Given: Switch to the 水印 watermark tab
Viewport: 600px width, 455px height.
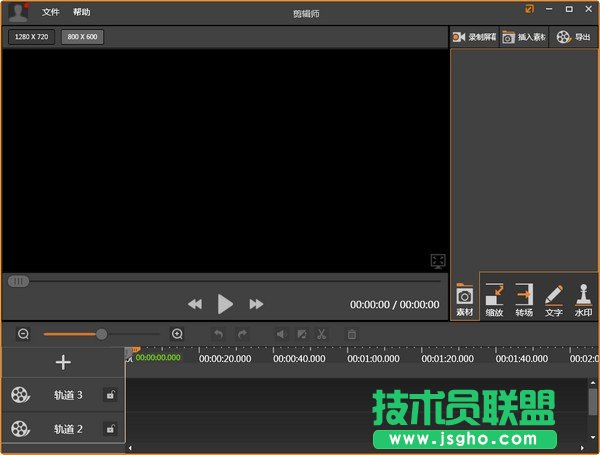Looking at the screenshot, I should coord(583,300).
